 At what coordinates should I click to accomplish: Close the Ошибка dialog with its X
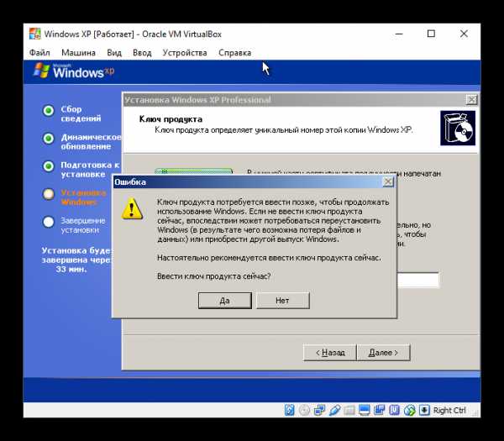click(x=387, y=181)
